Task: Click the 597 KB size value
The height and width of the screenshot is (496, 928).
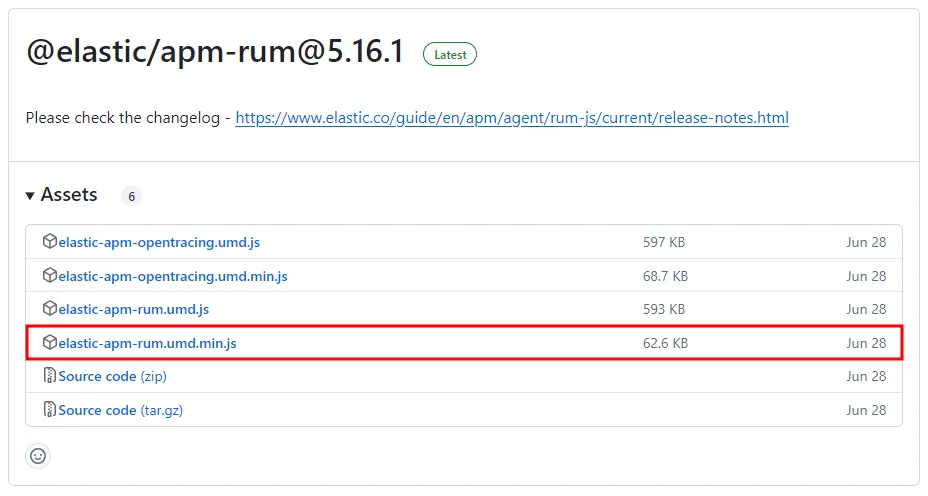Action: 664,242
